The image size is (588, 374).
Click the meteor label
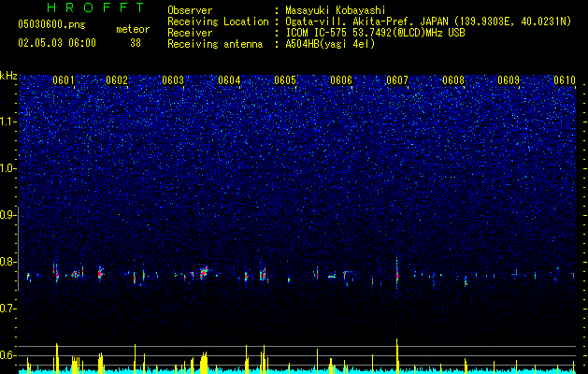(x=133, y=29)
